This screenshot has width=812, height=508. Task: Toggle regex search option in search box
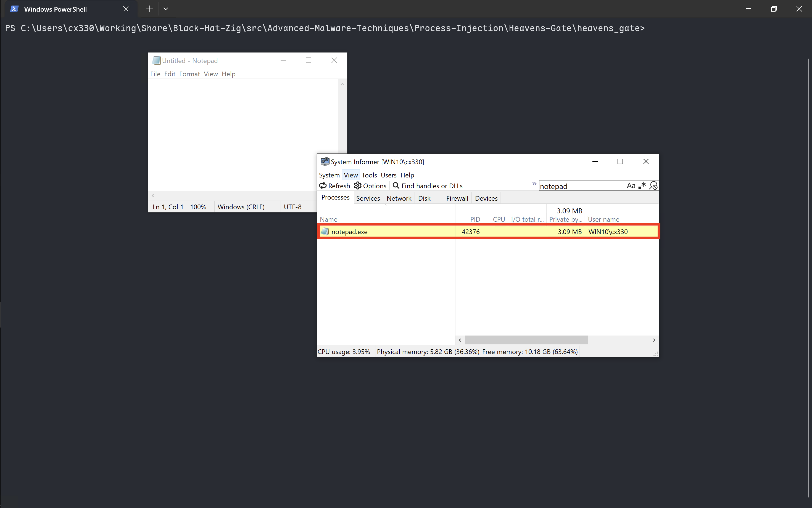[x=642, y=185]
